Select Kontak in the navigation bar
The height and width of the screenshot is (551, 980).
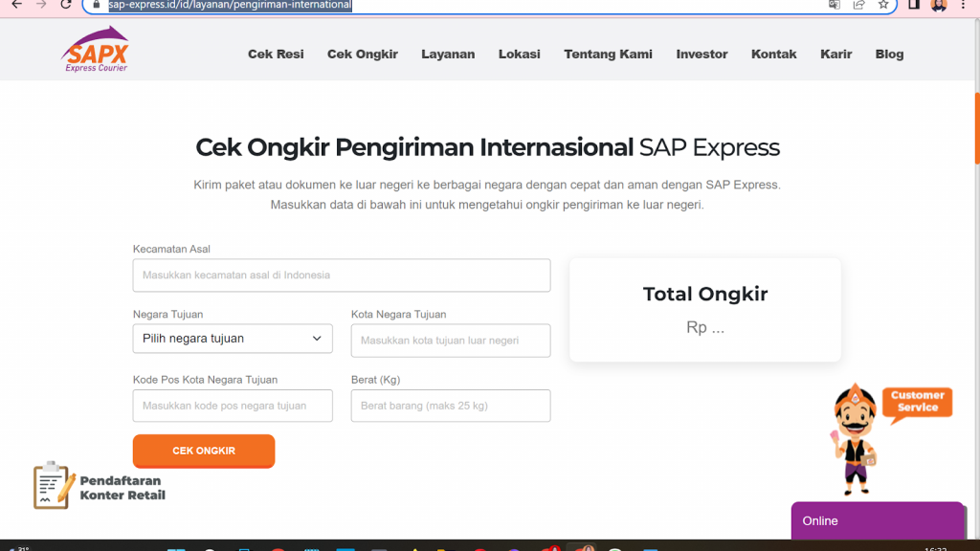pyautogui.click(x=773, y=55)
